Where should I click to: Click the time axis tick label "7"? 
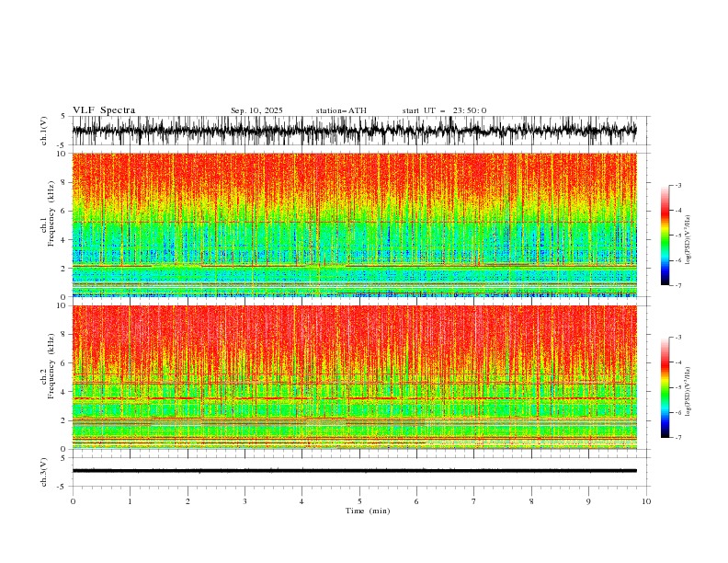(x=474, y=501)
